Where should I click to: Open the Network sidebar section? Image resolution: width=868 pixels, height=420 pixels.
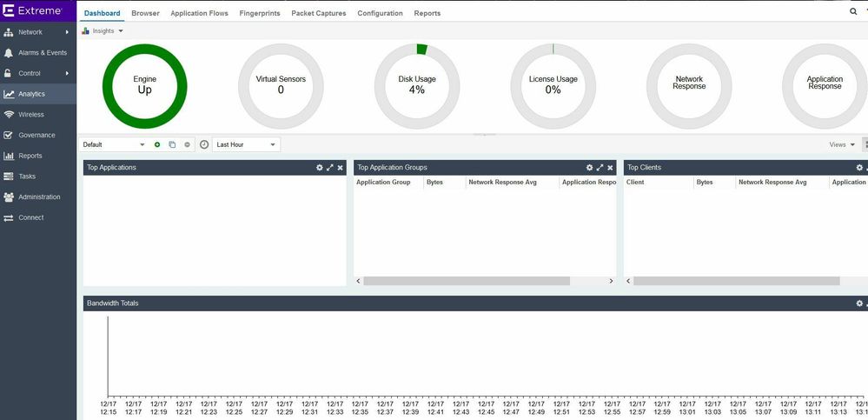click(38, 32)
